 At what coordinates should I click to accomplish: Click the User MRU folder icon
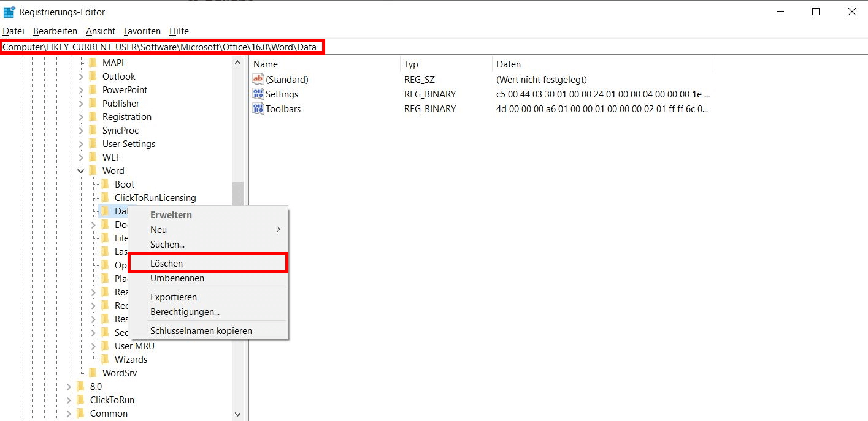106,346
